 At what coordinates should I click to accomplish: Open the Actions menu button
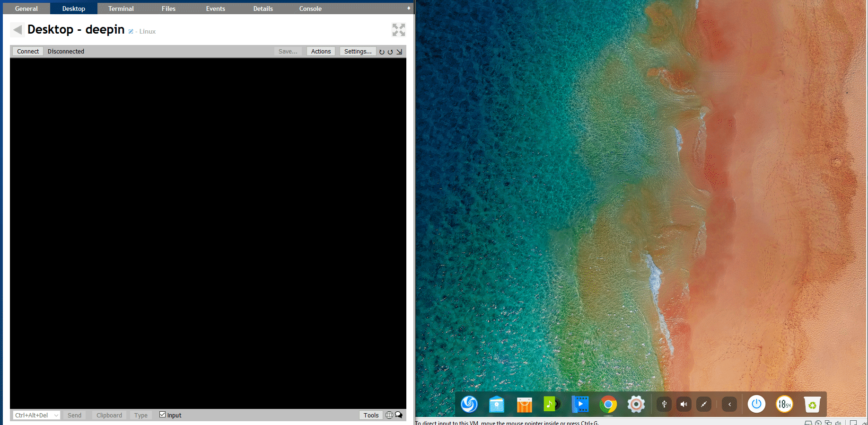click(x=321, y=51)
